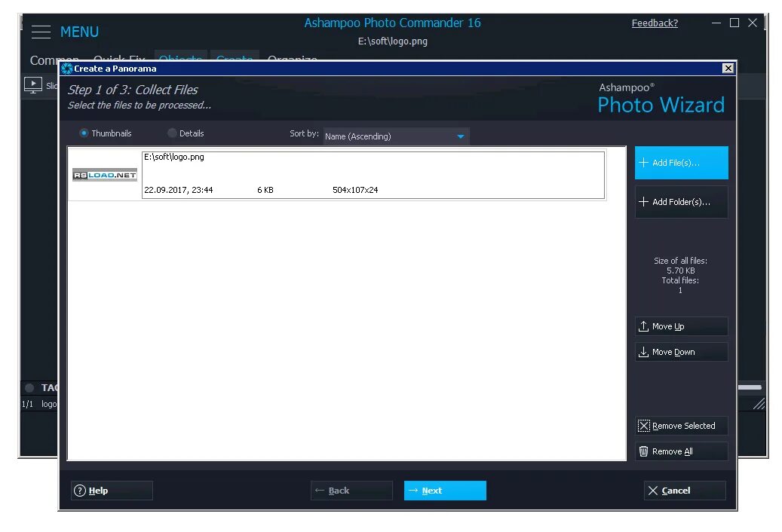The width and height of the screenshot is (782, 532).
Task: Minimize the Photo Commander window
Action: coord(716,23)
